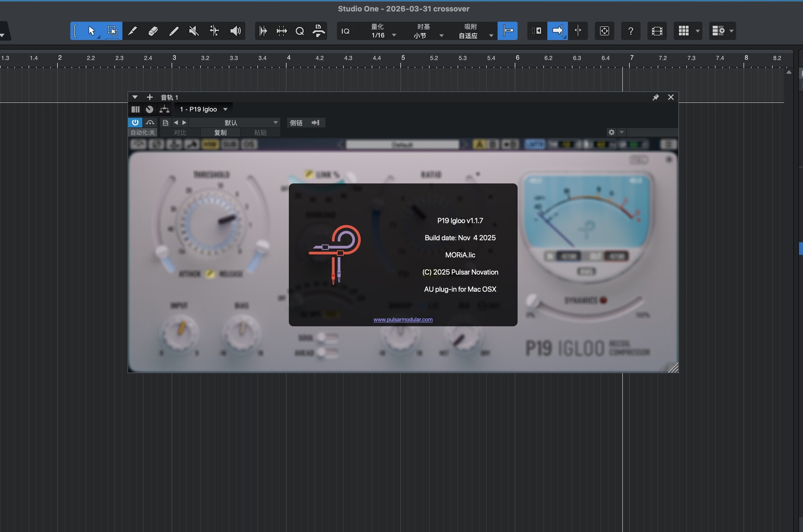
Task: Toggle the Snap button on toolbar
Action: 508,31
